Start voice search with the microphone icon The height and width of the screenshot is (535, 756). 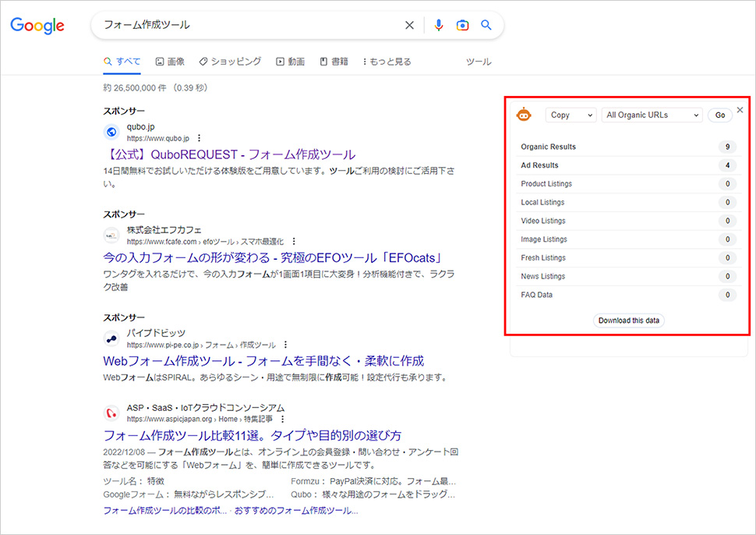(x=438, y=25)
